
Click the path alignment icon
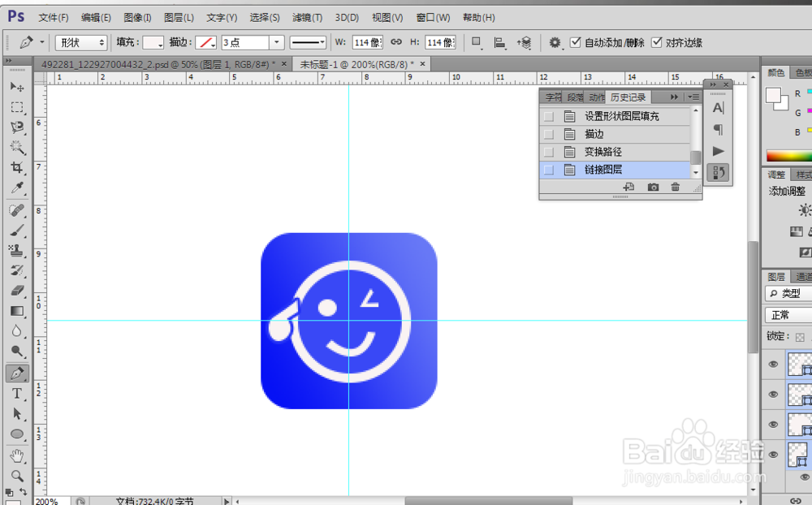(x=499, y=42)
